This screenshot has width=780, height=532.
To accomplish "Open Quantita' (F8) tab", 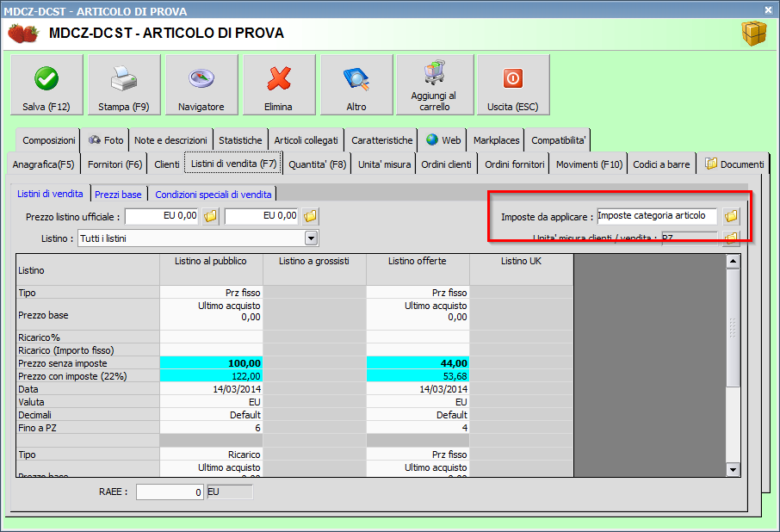I will (318, 164).
